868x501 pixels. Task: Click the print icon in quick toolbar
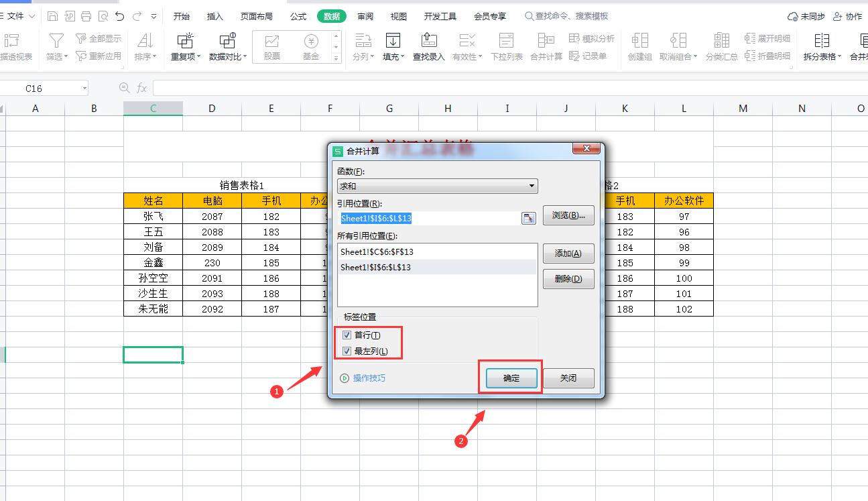tap(86, 16)
